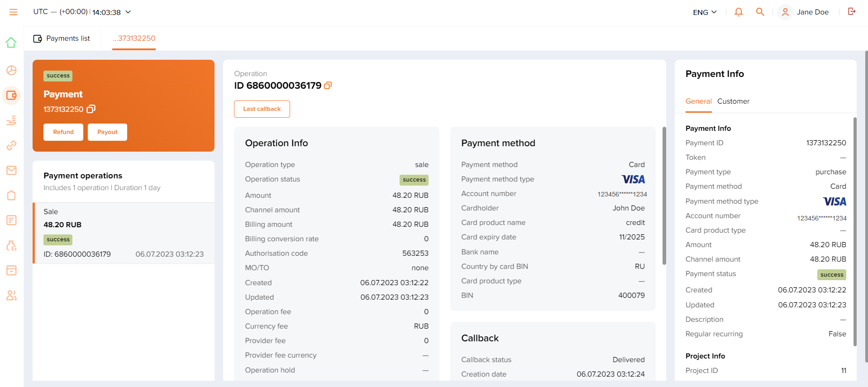This screenshot has width=868, height=387.
Task: Click account number in Payment method card
Action: pyautogui.click(x=622, y=194)
